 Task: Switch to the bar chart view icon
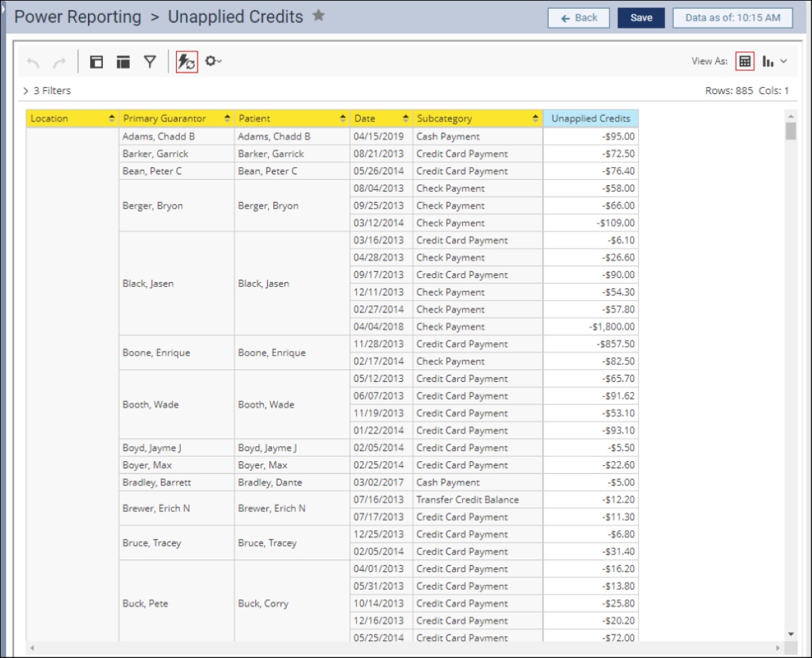pyautogui.click(x=768, y=61)
